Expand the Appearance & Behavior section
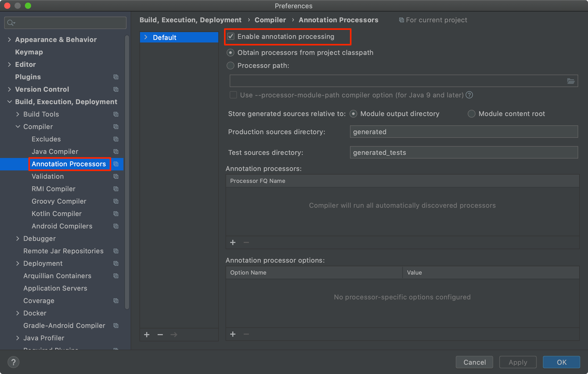The image size is (588, 374). tap(9, 39)
